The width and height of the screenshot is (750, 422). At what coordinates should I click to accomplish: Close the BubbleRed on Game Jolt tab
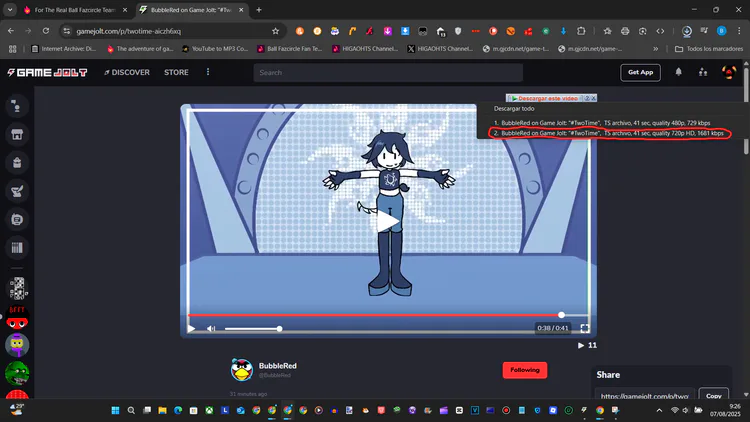click(x=241, y=10)
